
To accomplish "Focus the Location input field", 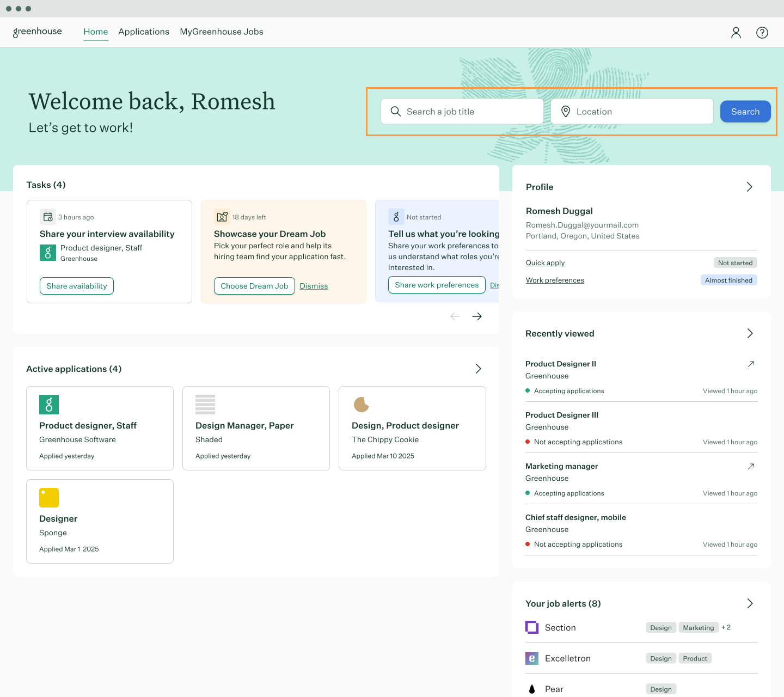I will tap(632, 112).
